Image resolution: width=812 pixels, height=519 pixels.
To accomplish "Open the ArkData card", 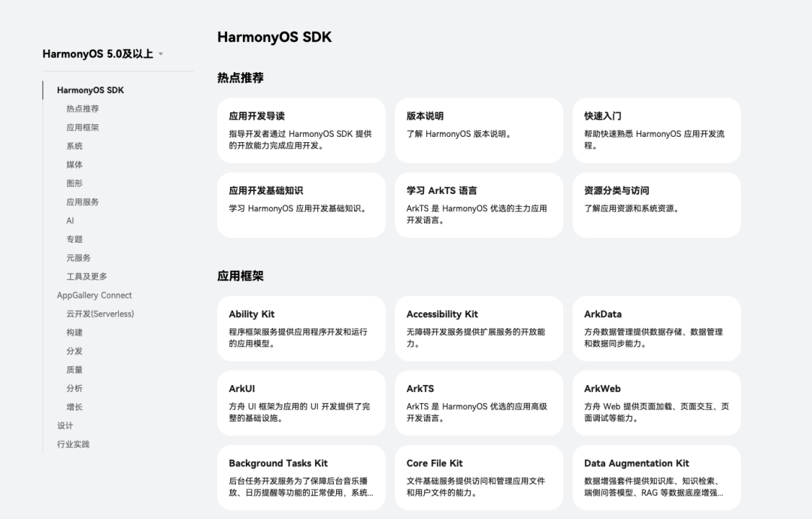I will tap(656, 329).
